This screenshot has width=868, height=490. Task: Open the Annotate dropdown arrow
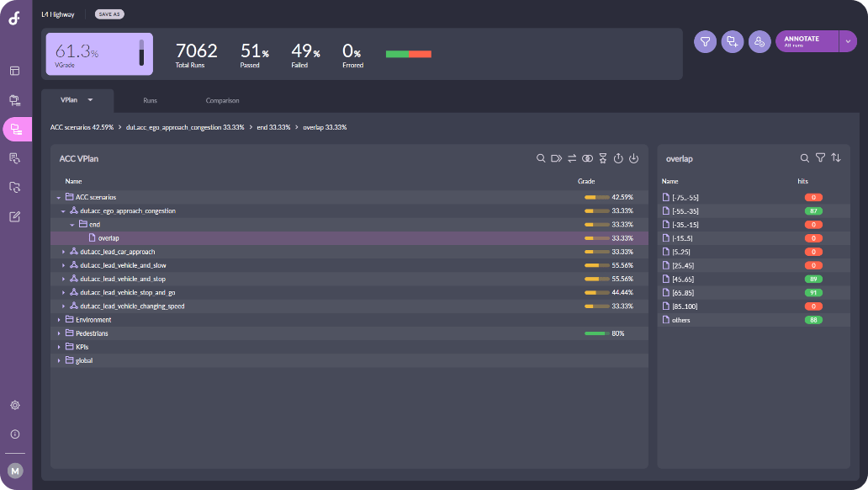847,41
